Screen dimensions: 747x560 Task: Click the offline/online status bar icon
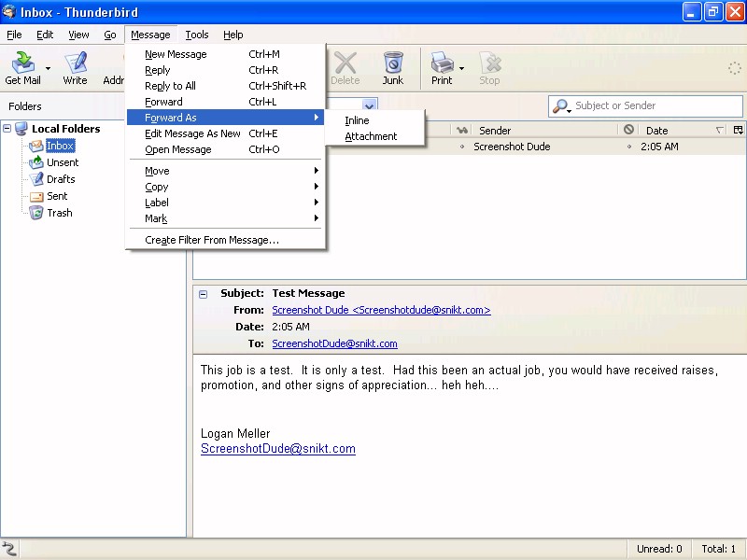9,549
